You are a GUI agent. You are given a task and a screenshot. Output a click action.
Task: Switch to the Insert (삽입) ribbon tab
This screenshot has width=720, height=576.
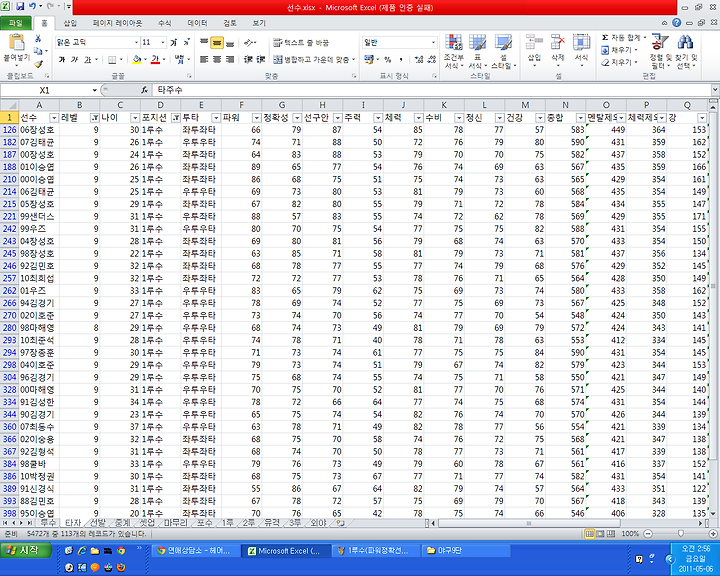[70, 23]
